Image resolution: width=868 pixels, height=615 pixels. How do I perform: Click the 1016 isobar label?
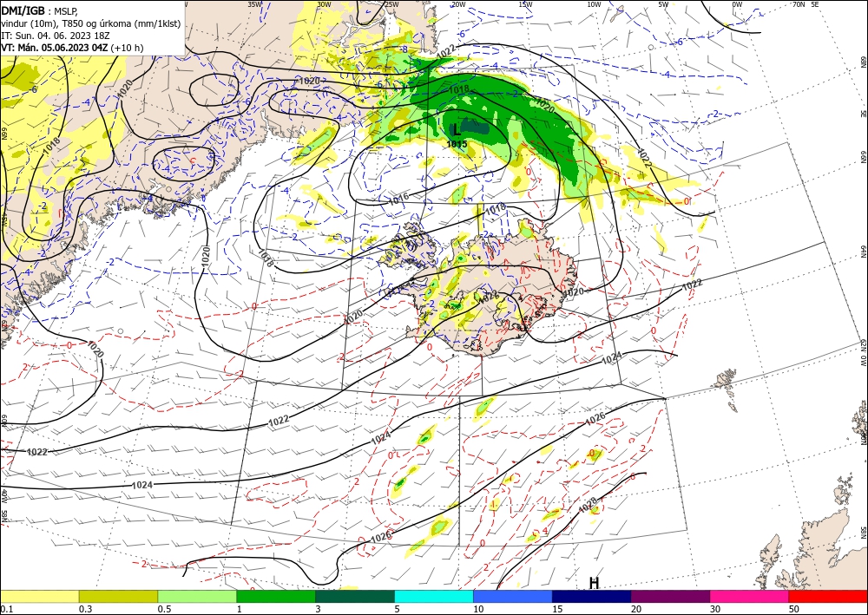point(398,198)
